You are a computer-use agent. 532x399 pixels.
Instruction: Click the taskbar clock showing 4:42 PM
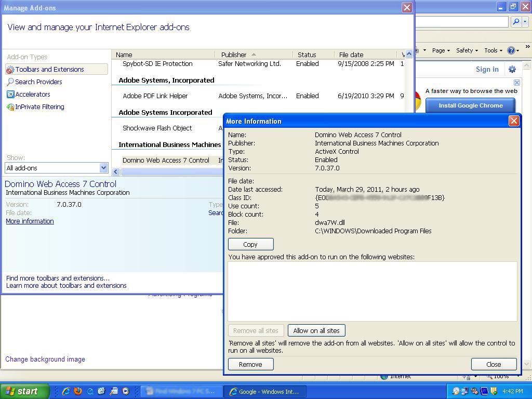[513, 391]
